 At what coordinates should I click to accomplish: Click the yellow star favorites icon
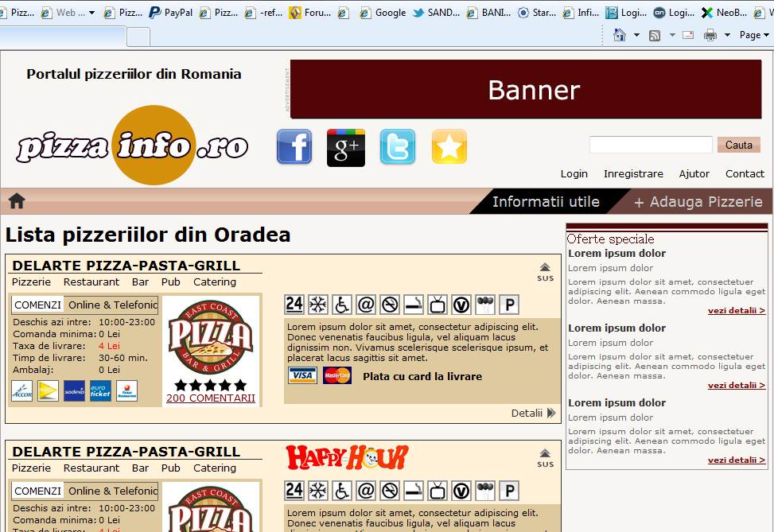(449, 146)
